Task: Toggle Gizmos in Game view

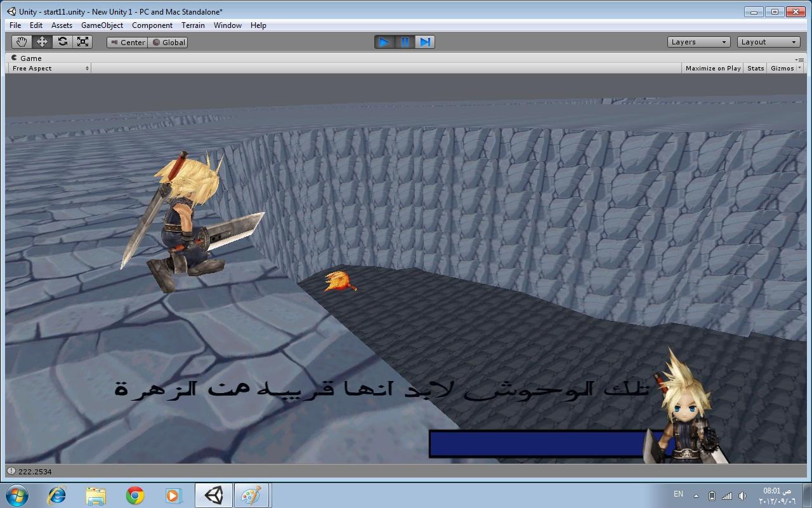Action: click(782, 68)
